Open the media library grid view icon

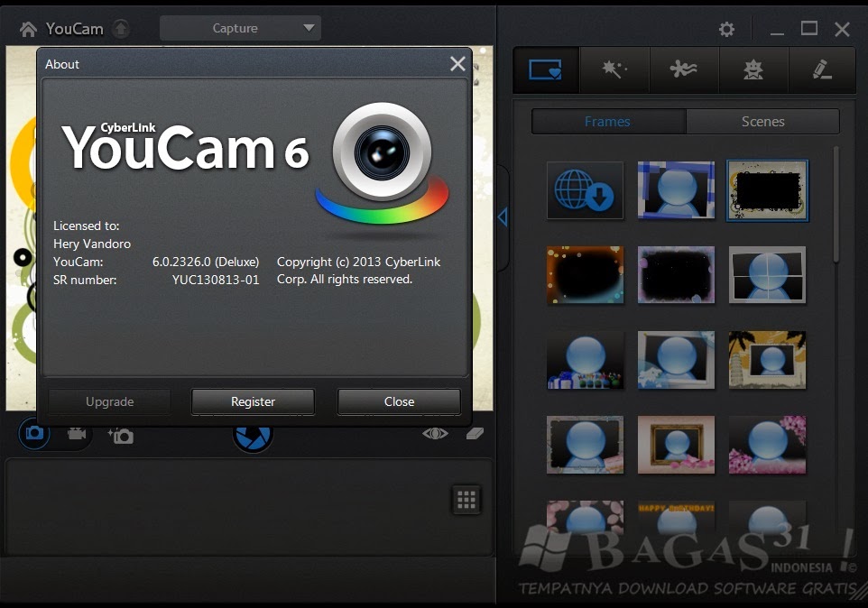466,500
